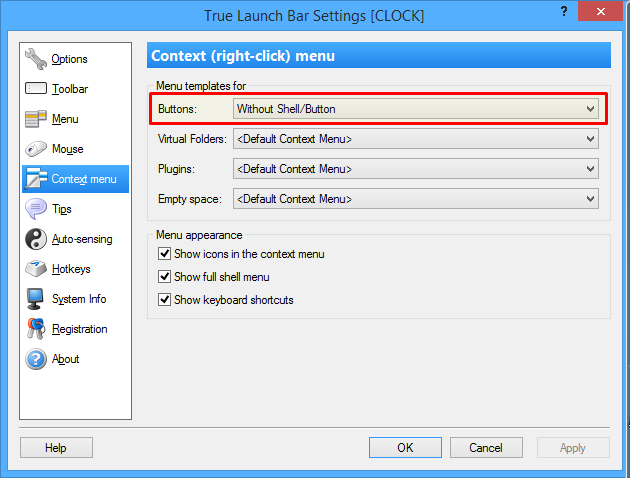The height and width of the screenshot is (478, 630).
Task: Disable Show keyboard shortcuts checkbox
Action: [165, 300]
